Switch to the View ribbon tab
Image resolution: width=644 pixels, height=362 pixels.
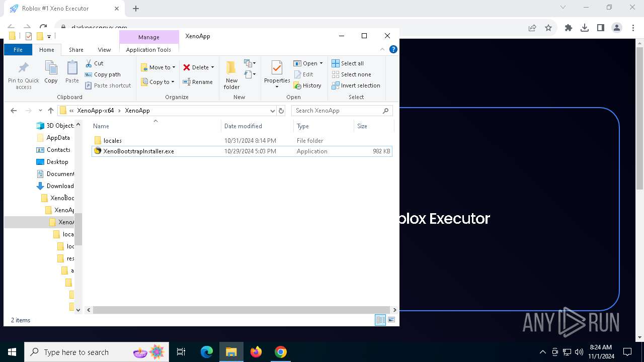point(104,50)
